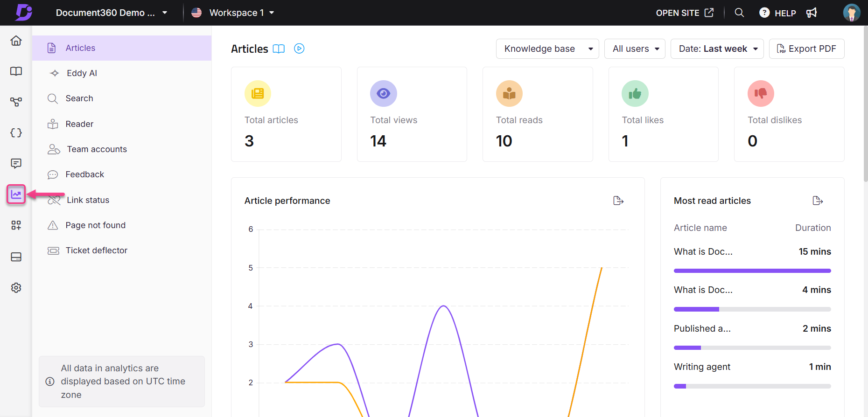The image size is (868, 417).
Task: Open the API documentation braces icon
Action: pos(16,133)
